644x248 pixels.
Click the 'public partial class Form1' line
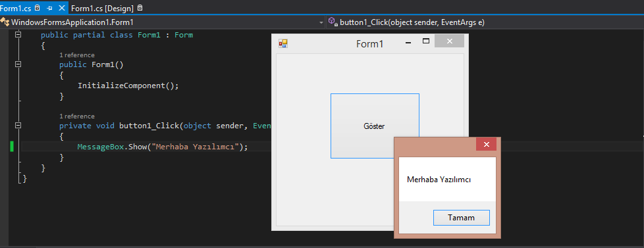pyautogui.click(x=117, y=35)
